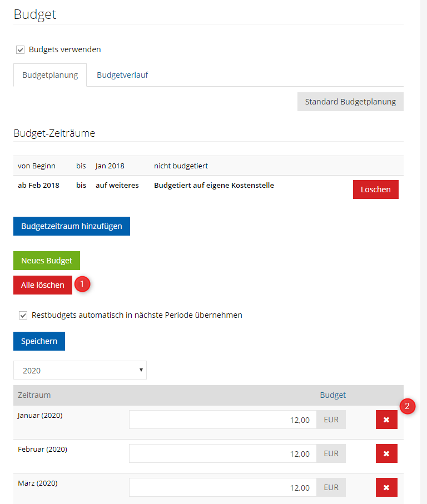Click the red X for März (2020)
This screenshot has width=427, height=504.
click(386, 488)
